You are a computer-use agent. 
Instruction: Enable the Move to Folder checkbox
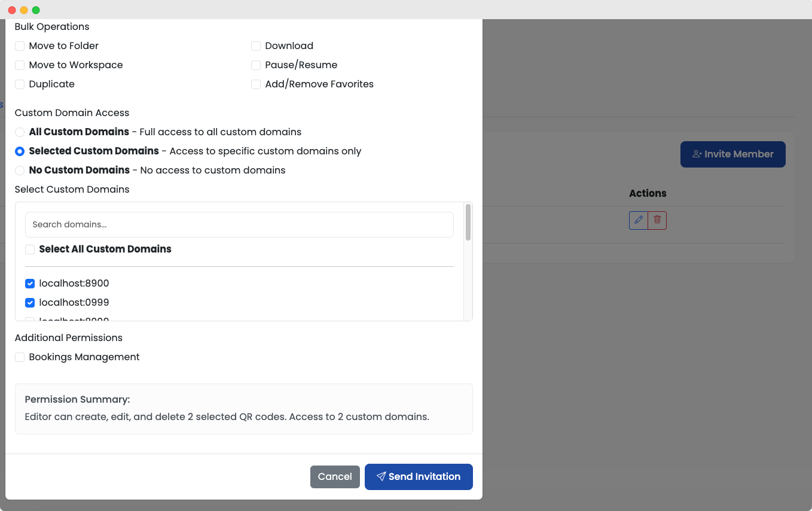[x=20, y=46]
